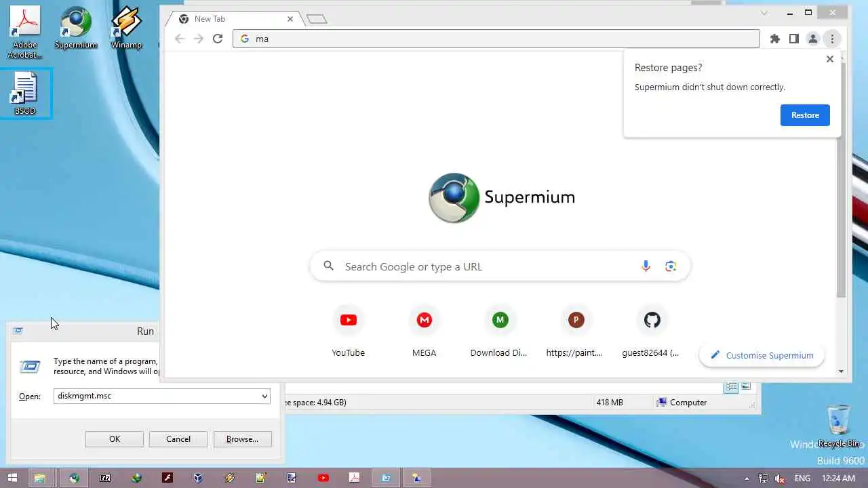Open the MEGA shortcut tile
The height and width of the screenshot is (488, 868).
coord(425,332)
